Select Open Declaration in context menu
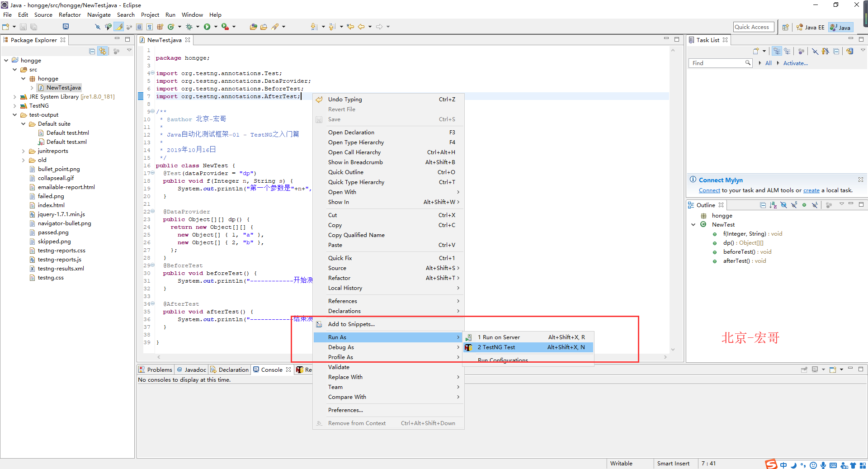868x469 pixels. point(388,132)
